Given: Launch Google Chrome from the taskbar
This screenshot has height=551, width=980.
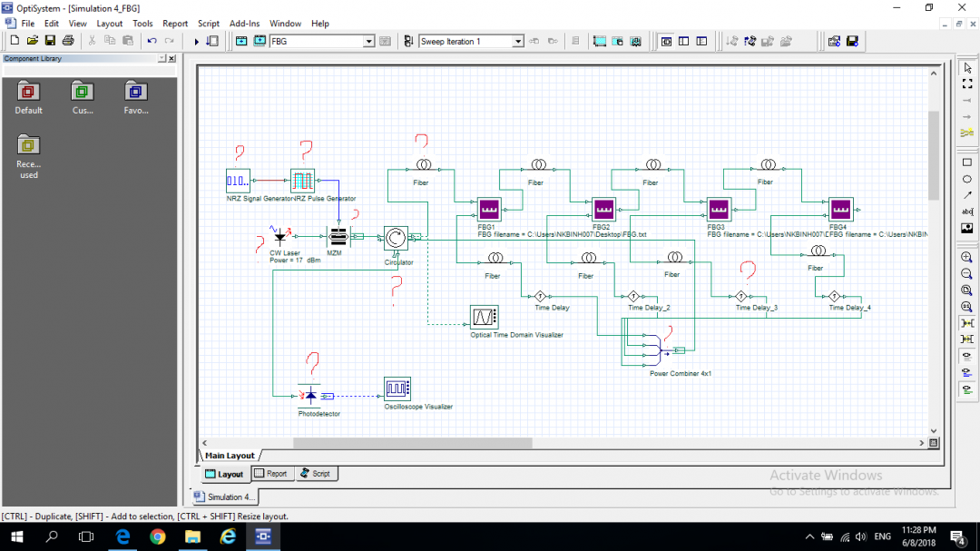Looking at the screenshot, I should coord(159,536).
